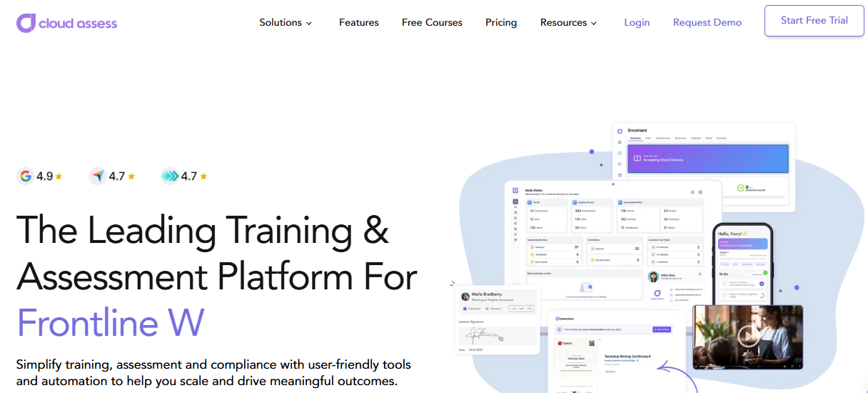Expand the Resources dropdown menu
The image size is (868, 393).
(x=568, y=22)
